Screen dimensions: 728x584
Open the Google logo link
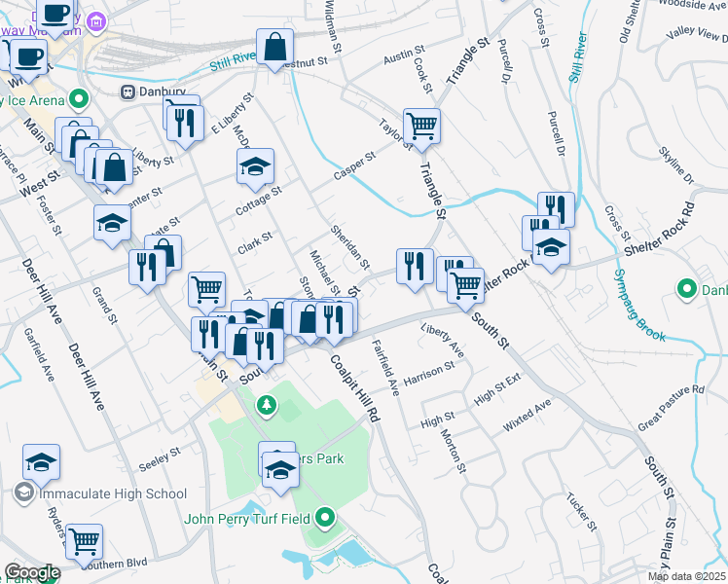32,572
